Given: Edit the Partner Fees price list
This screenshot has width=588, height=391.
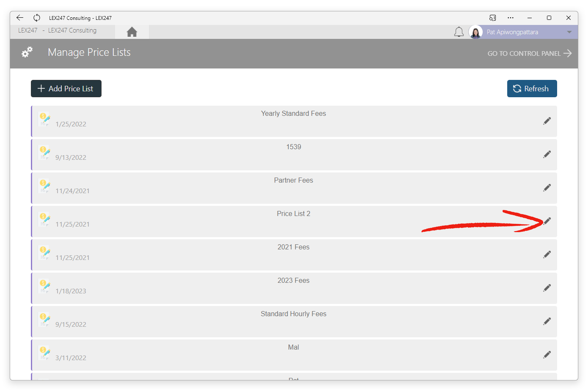Looking at the screenshot, I should pos(547,188).
